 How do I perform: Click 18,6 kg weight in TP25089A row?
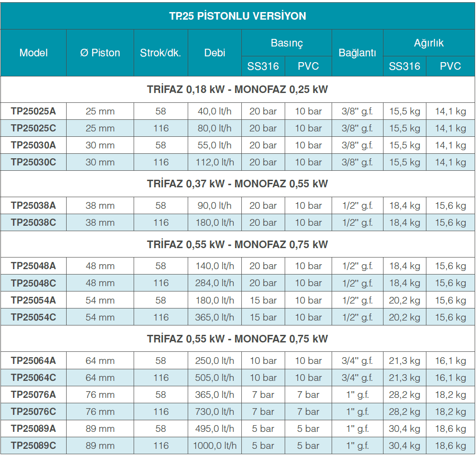[451, 429]
